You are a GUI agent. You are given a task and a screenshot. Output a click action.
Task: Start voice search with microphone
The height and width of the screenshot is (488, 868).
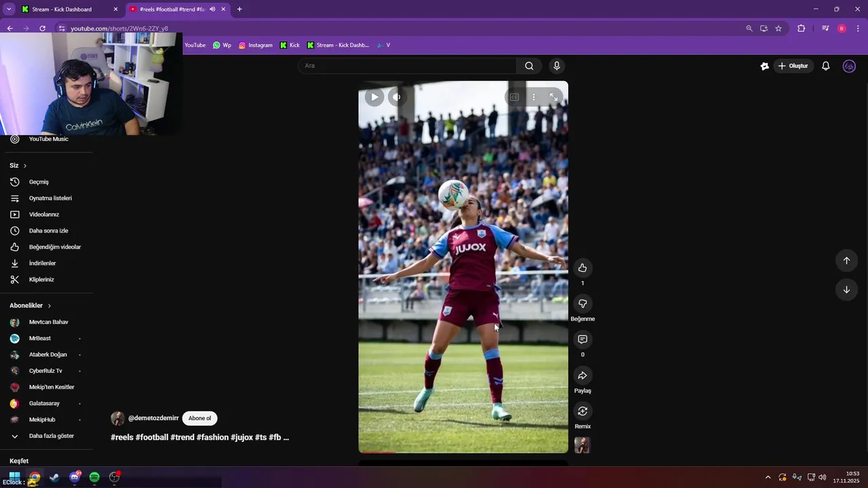pyautogui.click(x=557, y=66)
